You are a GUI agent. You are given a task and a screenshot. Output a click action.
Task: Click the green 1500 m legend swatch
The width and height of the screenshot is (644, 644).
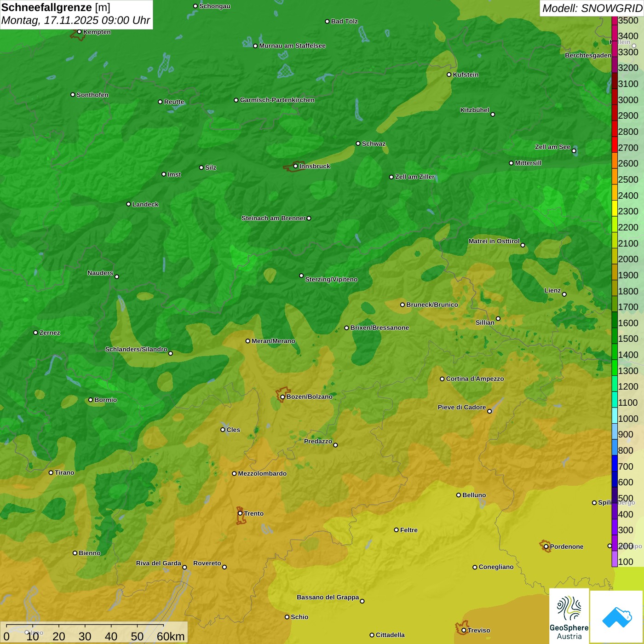click(x=614, y=335)
